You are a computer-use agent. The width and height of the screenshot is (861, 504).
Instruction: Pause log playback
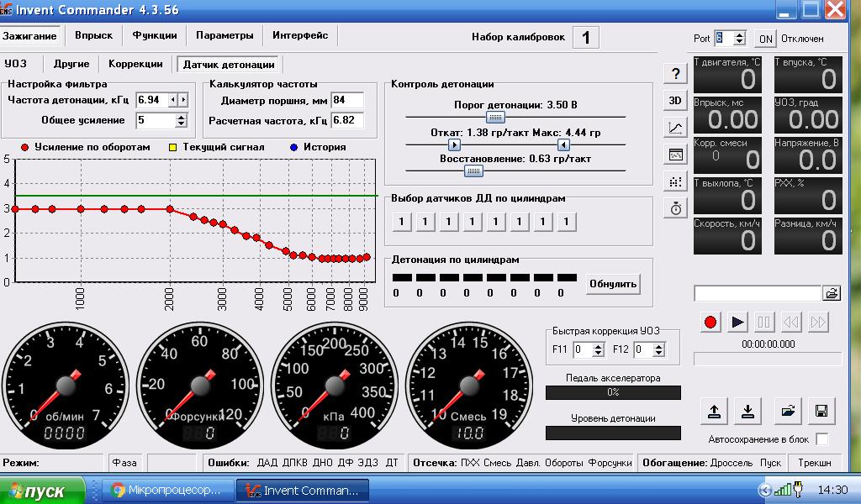[763, 322]
